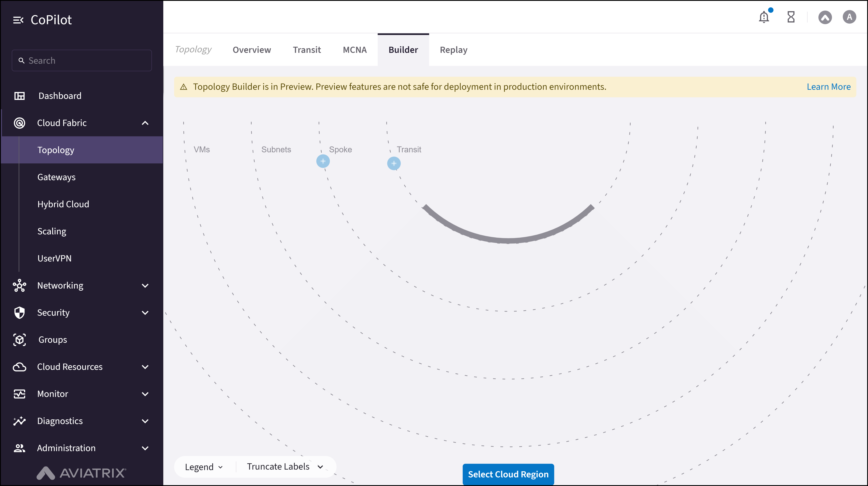Click the Dashboard sidebar icon

point(20,96)
